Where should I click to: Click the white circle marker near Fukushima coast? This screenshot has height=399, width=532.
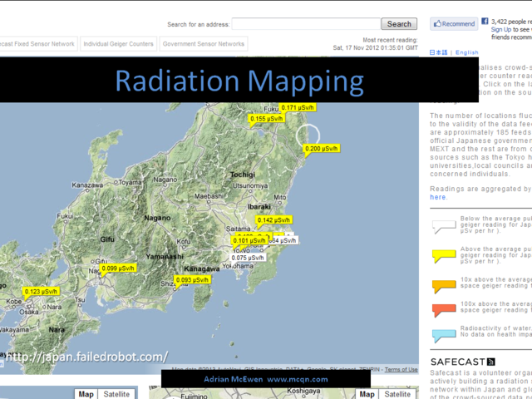(x=308, y=135)
